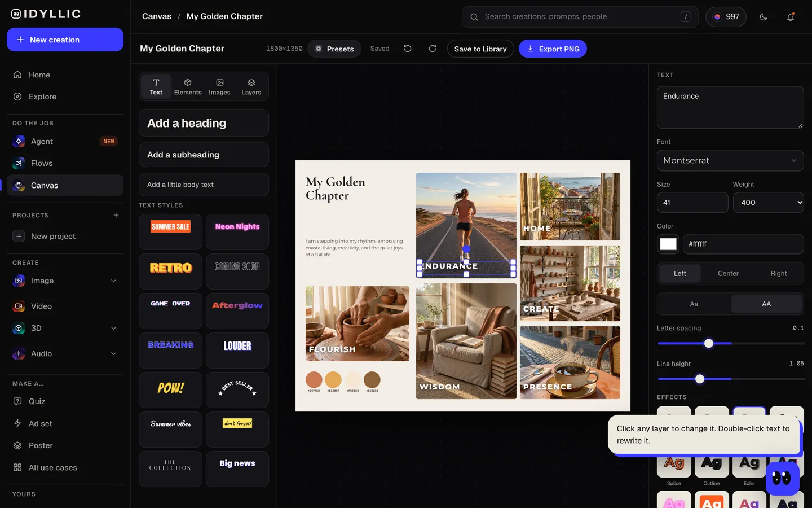Switch text case to AA uppercase
Screen dimensions: 812x508
coord(766,304)
